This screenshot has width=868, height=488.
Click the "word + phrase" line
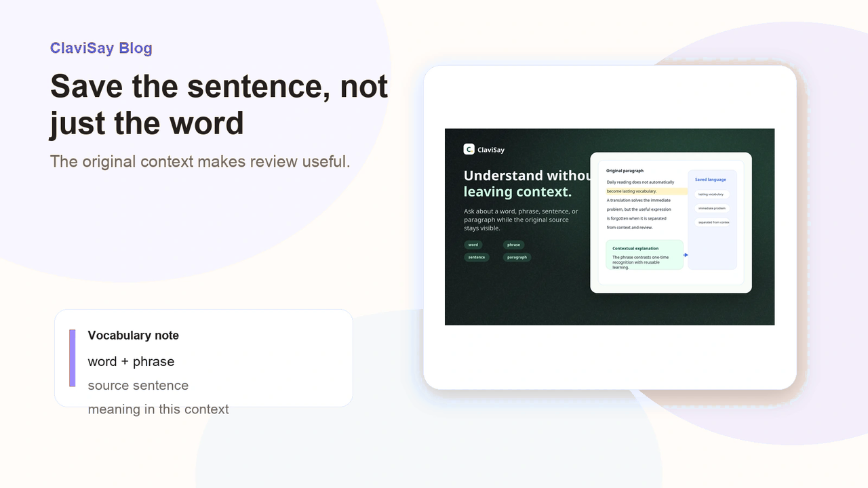tap(132, 362)
